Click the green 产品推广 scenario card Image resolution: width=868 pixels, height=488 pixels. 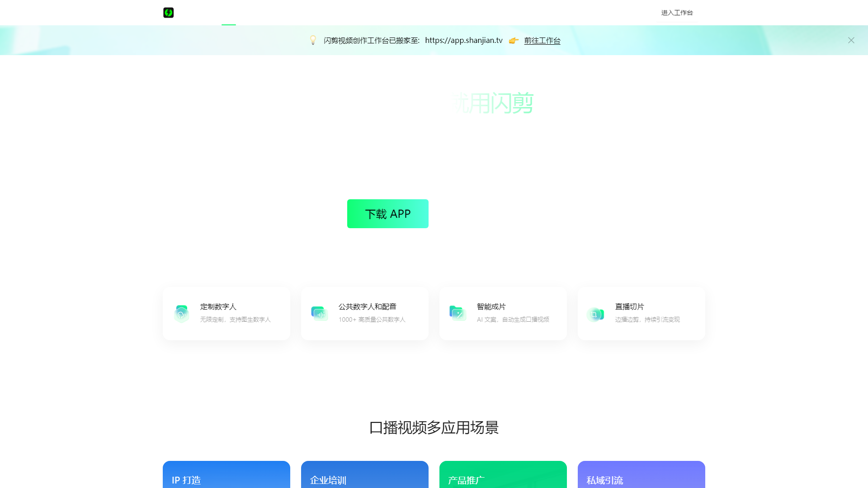tap(503, 477)
